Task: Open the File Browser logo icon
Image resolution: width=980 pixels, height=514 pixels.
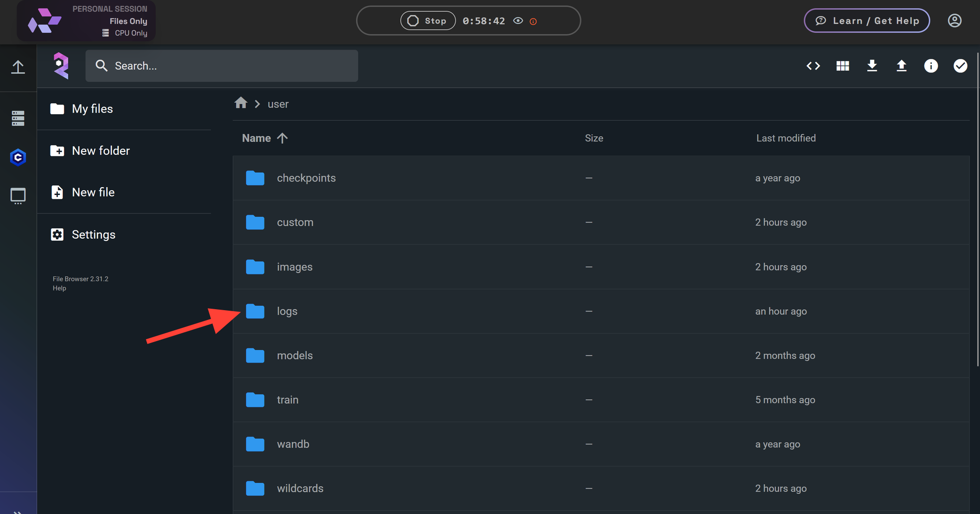Action: coord(61,65)
